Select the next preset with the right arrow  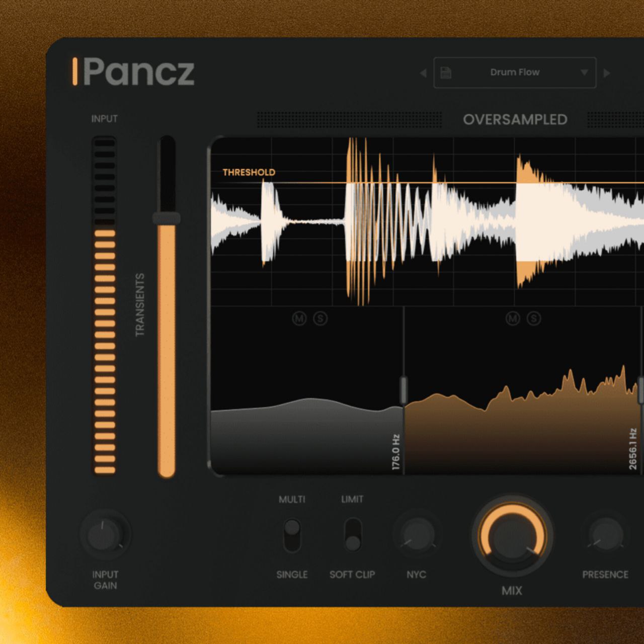pyautogui.click(x=607, y=73)
